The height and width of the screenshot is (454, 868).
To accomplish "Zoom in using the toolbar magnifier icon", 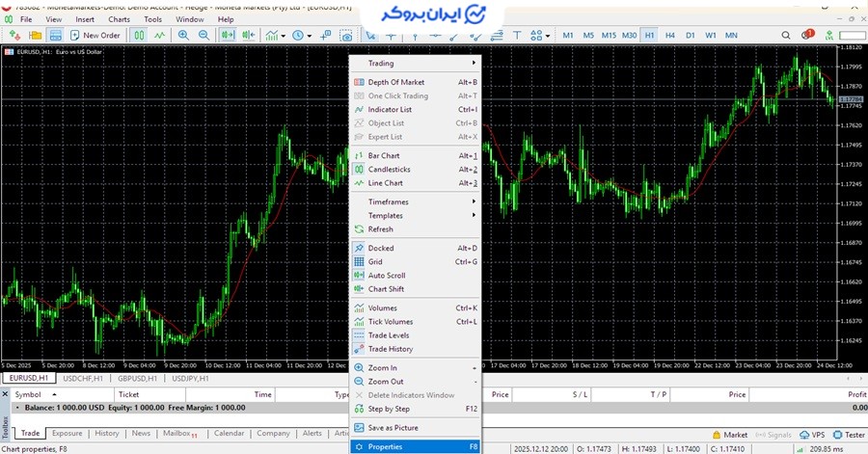I will [x=183, y=36].
